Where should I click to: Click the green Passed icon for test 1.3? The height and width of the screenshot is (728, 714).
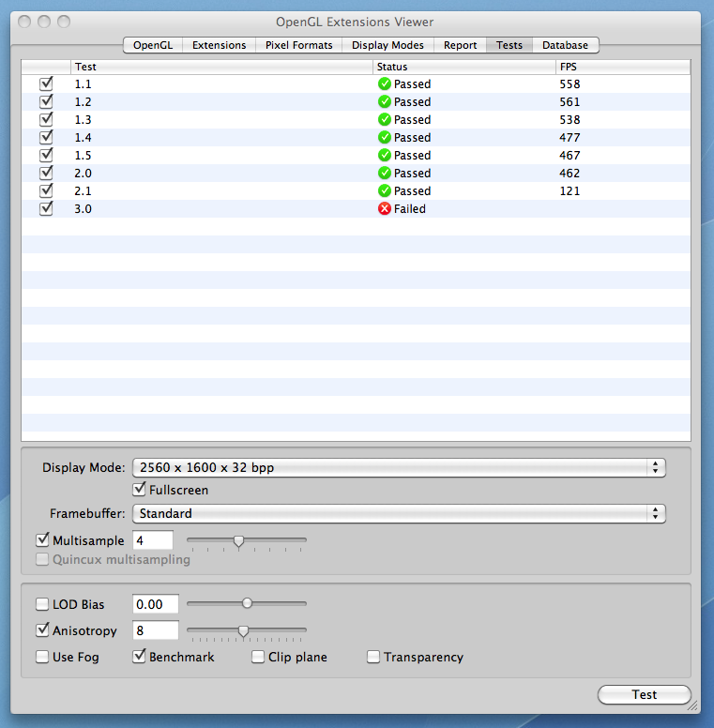coord(385,120)
